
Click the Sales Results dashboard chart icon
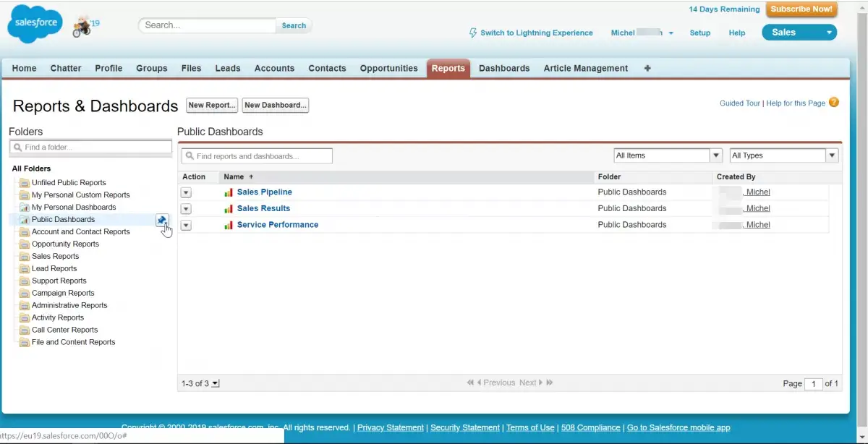(229, 208)
